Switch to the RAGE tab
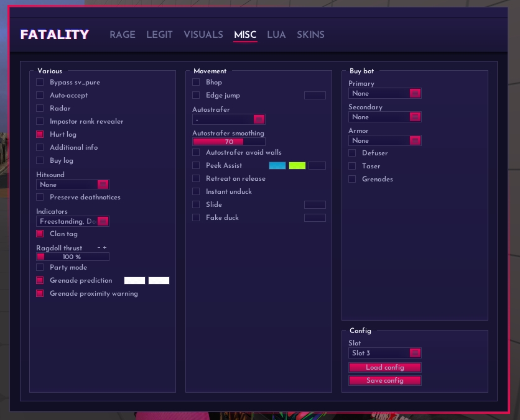The image size is (520, 420). [x=123, y=35]
